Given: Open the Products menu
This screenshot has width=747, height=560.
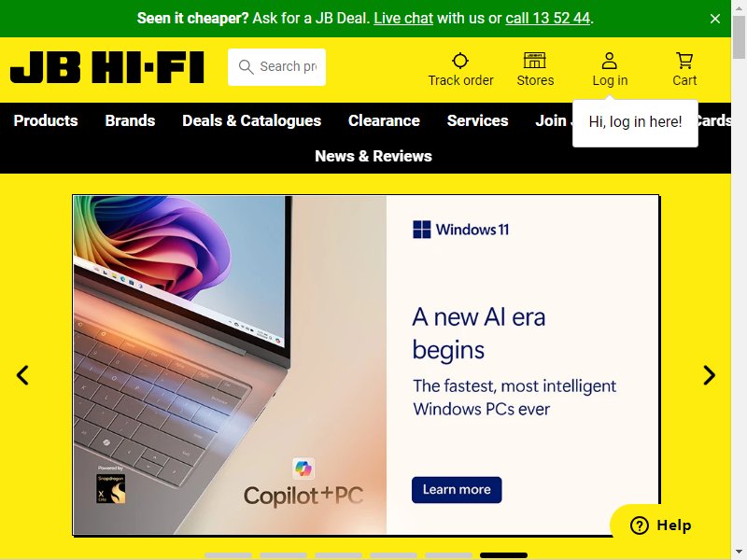Looking at the screenshot, I should (46, 120).
